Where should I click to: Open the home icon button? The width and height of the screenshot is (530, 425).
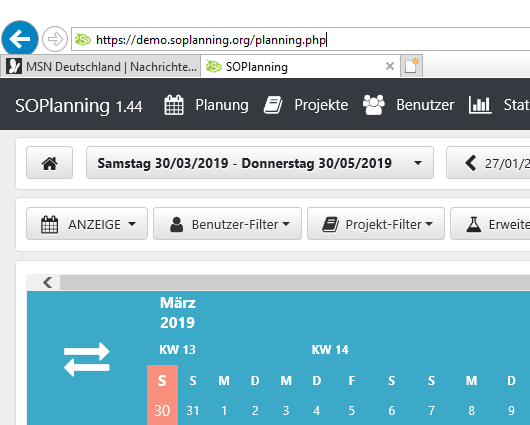coord(49,163)
